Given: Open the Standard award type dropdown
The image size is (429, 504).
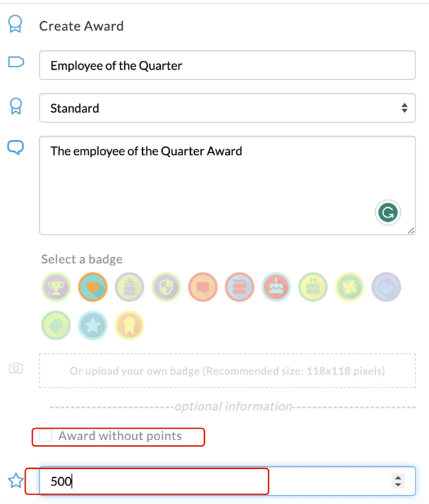Looking at the screenshot, I should pyautogui.click(x=227, y=108).
